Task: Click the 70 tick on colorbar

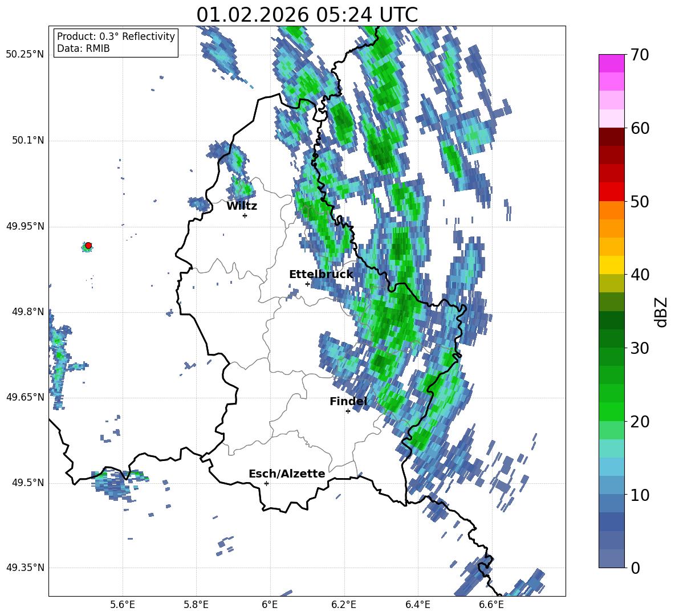Action: pos(640,55)
